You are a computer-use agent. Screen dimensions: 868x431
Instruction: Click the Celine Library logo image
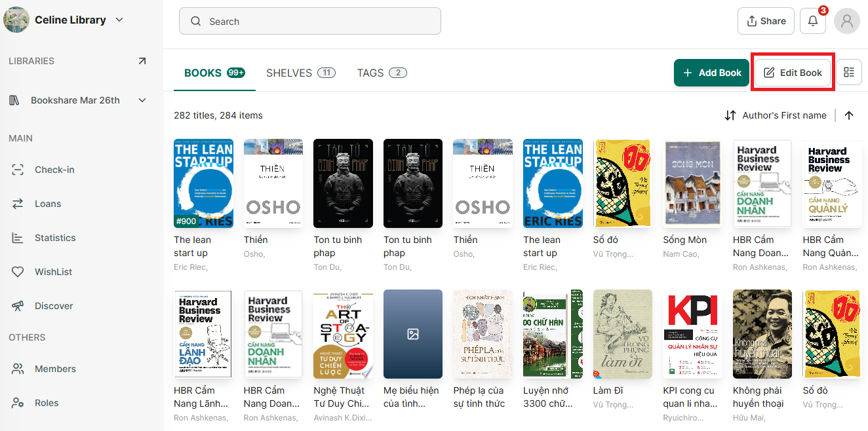16,20
